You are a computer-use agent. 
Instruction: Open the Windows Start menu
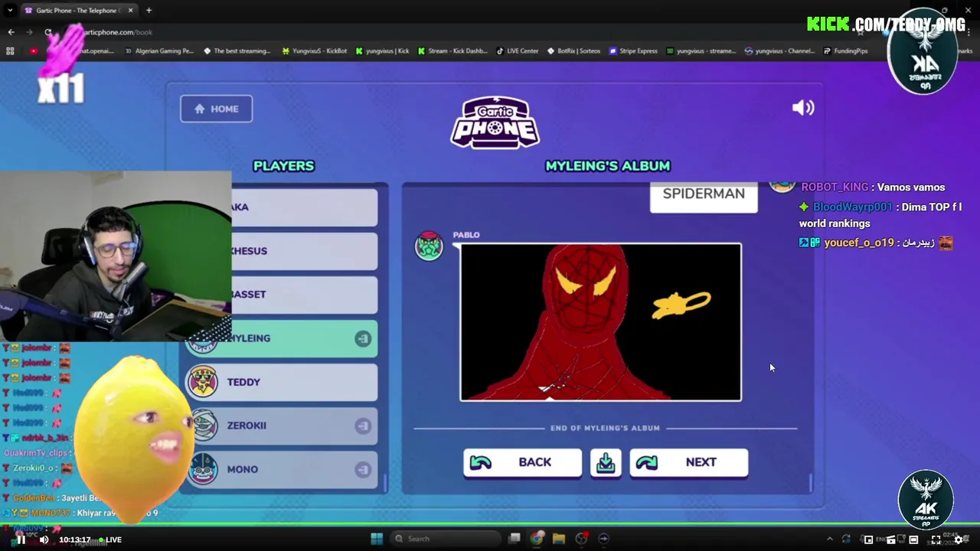[377, 539]
